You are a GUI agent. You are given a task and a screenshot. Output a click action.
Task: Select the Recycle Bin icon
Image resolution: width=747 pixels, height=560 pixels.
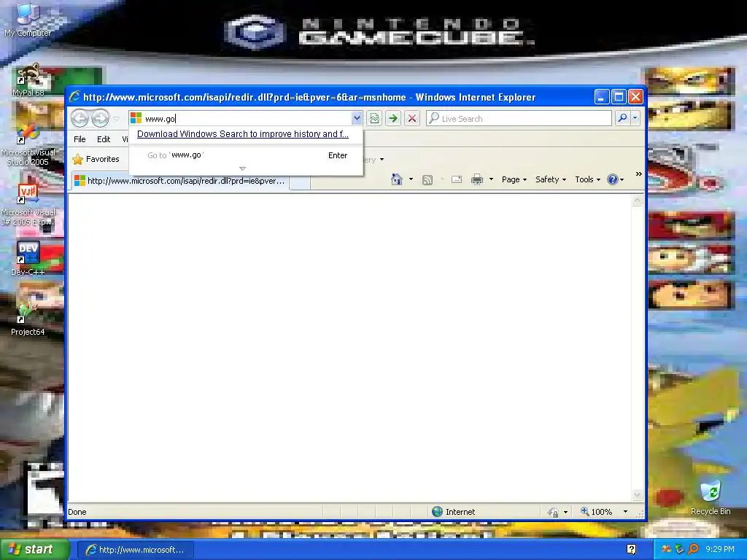click(x=711, y=498)
